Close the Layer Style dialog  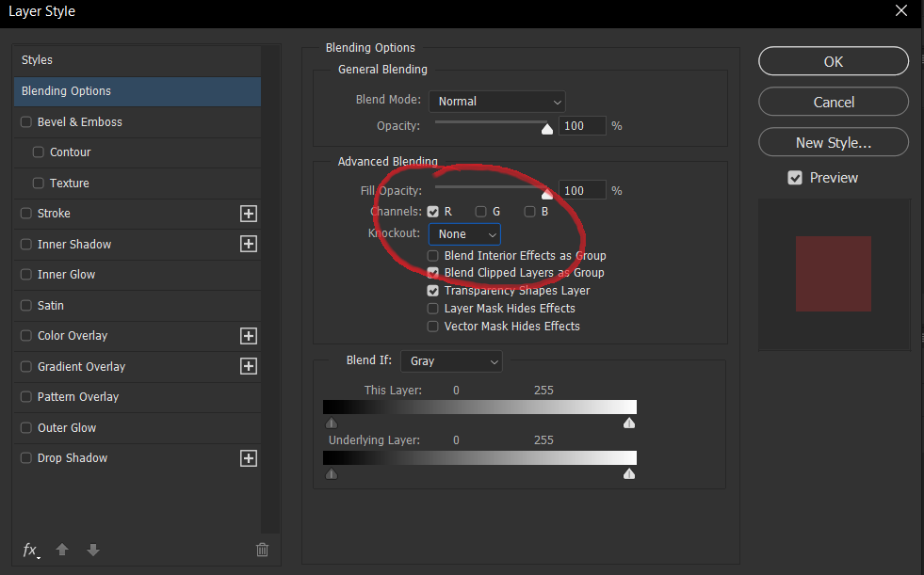[x=901, y=10]
